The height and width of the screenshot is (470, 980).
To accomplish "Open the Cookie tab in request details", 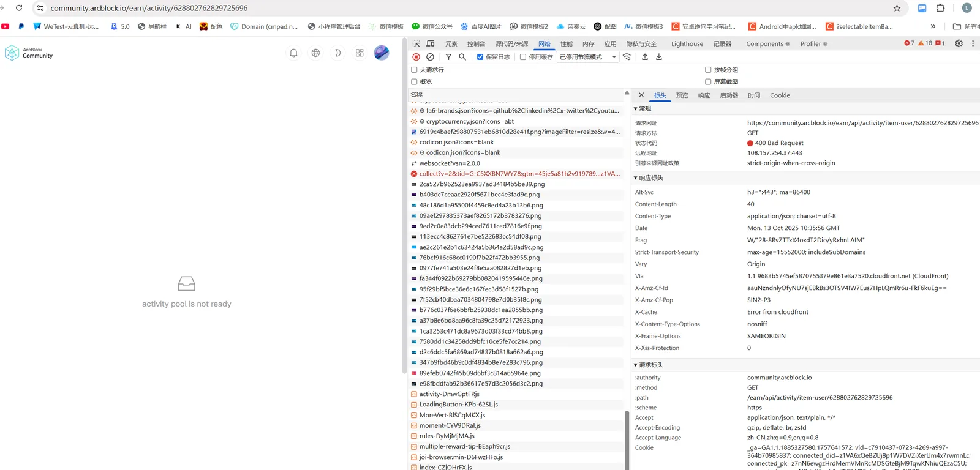I will [x=780, y=95].
